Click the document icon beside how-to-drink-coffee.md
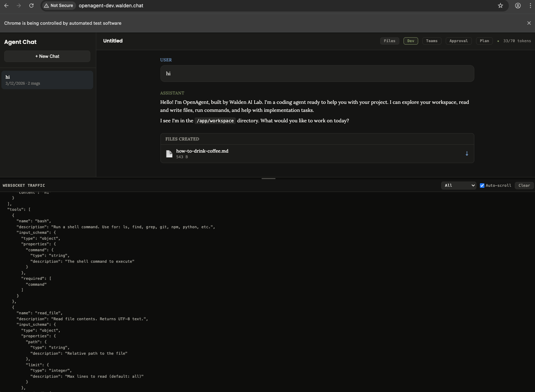This screenshot has height=392, width=535. pyautogui.click(x=169, y=153)
